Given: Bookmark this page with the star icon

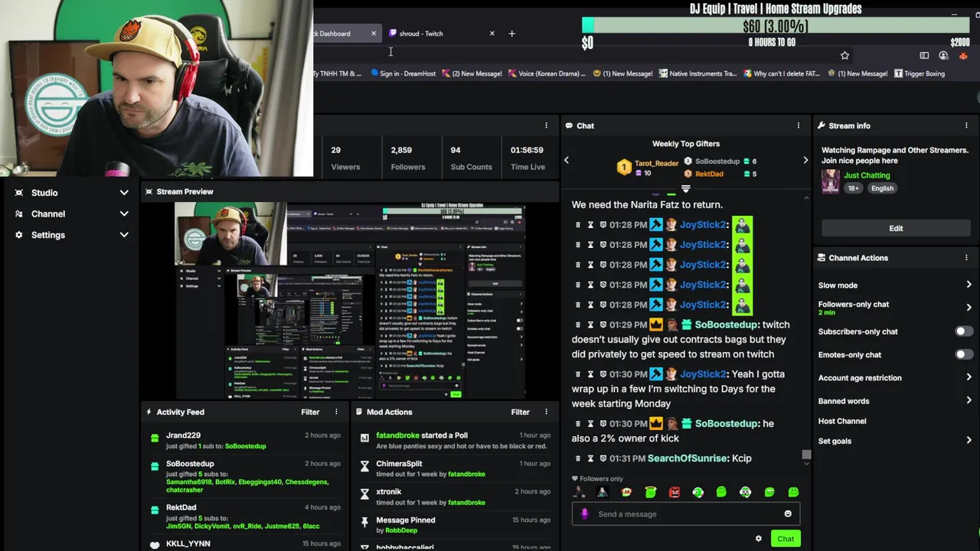Looking at the screenshot, I should pos(844,56).
